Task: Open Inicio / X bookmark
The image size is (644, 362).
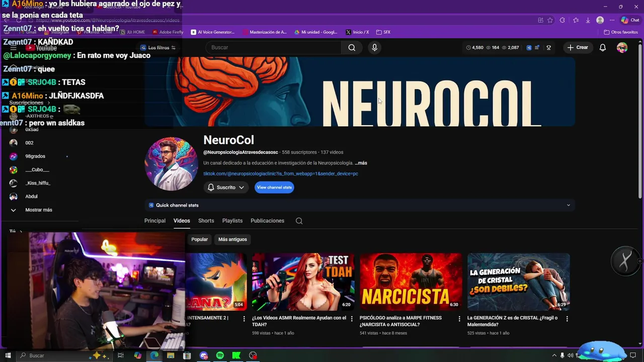Action: 357,32
